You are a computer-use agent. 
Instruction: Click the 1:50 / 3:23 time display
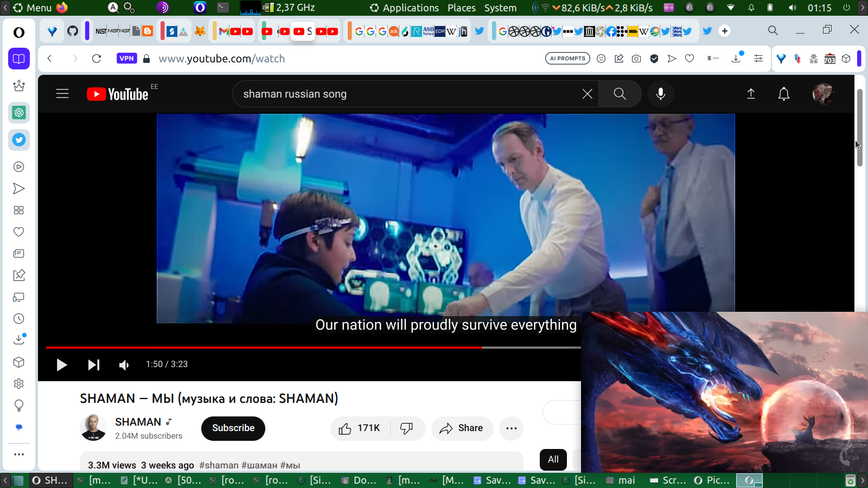tap(167, 364)
